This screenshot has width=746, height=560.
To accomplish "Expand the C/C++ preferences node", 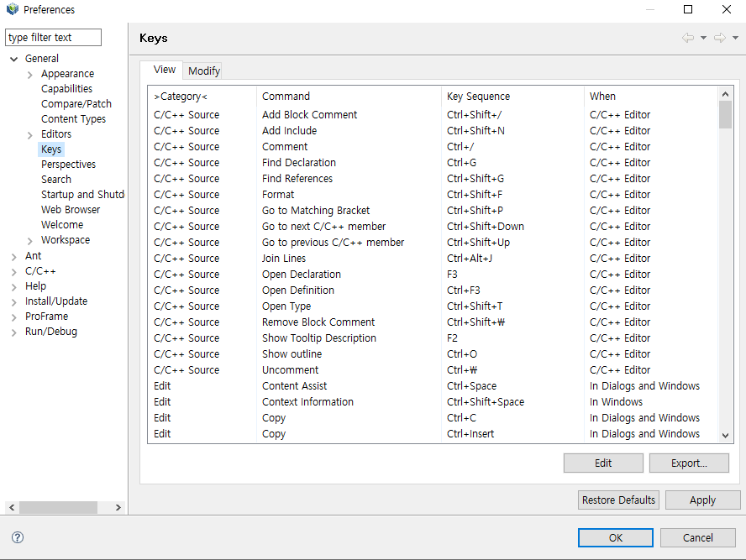I will tap(13, 271).
